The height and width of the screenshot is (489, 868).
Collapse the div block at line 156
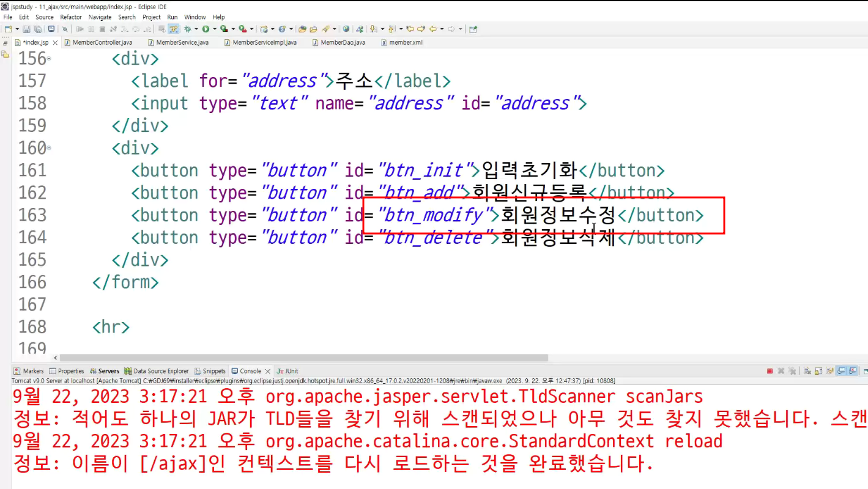(49, 59)
